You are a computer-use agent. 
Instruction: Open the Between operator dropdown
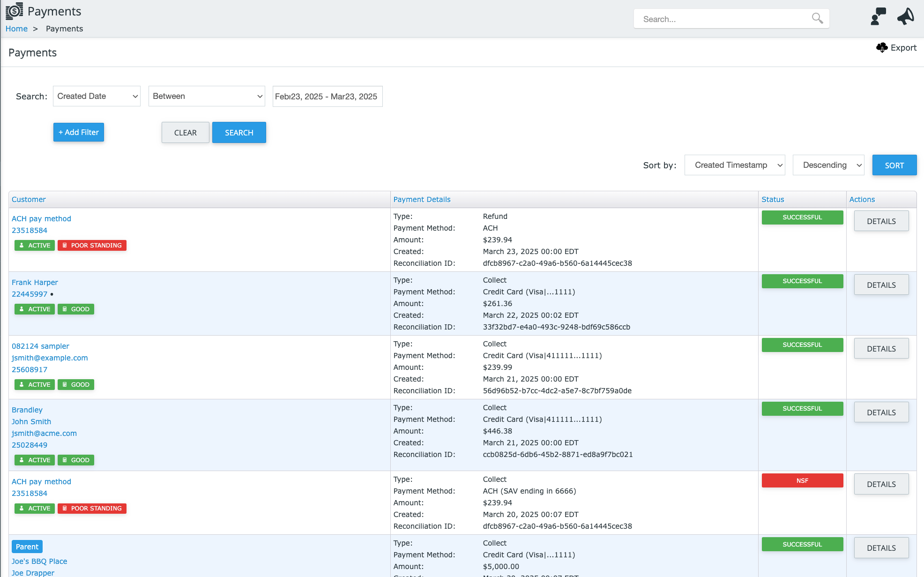207,96
